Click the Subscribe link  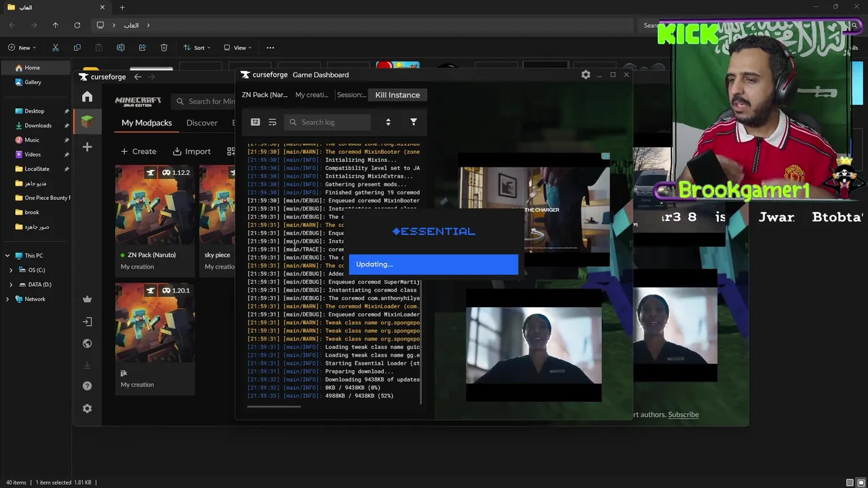(x=684, y=415)
